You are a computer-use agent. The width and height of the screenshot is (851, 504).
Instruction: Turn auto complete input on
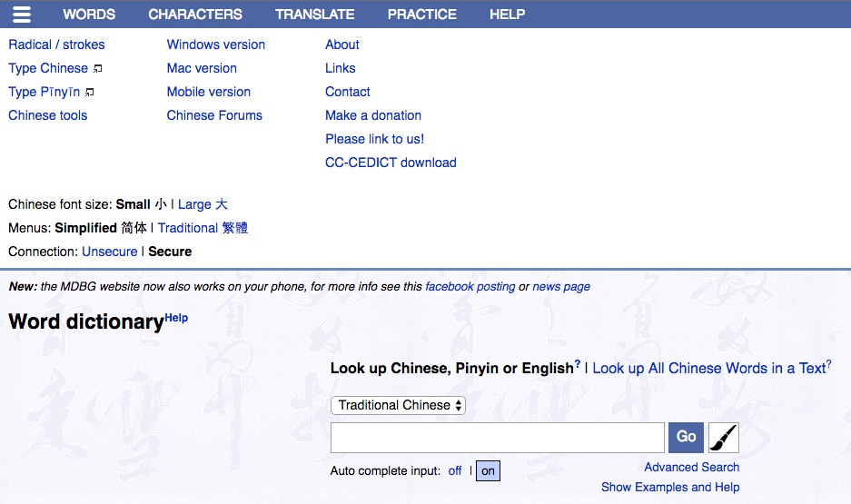(x=488, y=471)
